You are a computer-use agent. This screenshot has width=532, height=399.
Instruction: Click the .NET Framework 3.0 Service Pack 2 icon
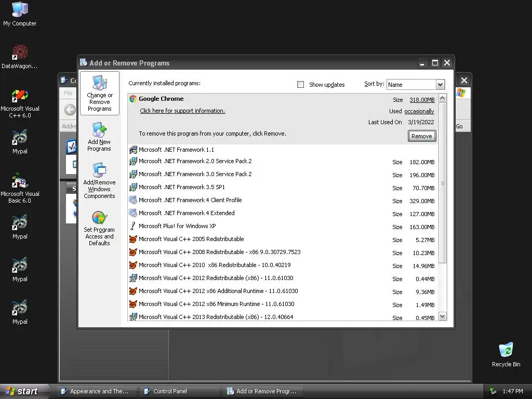(x=133, y=174)
